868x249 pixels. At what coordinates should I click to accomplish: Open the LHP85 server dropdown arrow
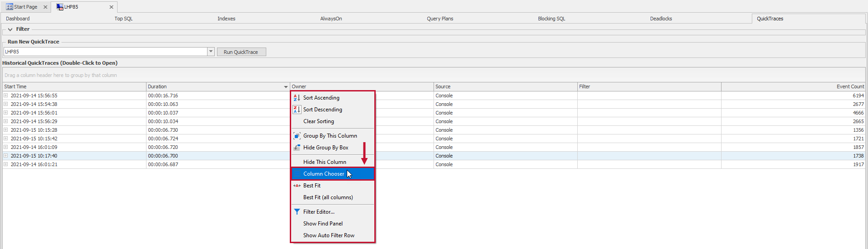(x=211, y=52)
